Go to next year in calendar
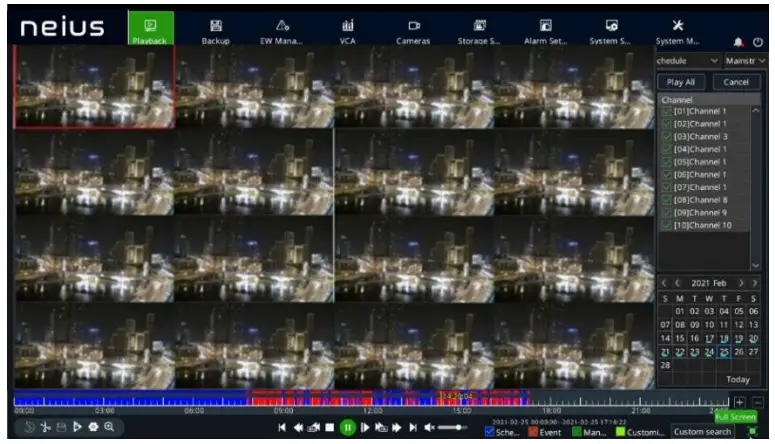The image size is (775, 444). pos(754,283)
